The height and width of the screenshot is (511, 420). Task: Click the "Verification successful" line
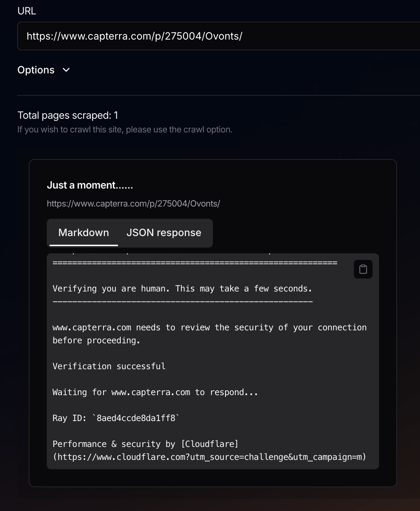tap(109, 366)
